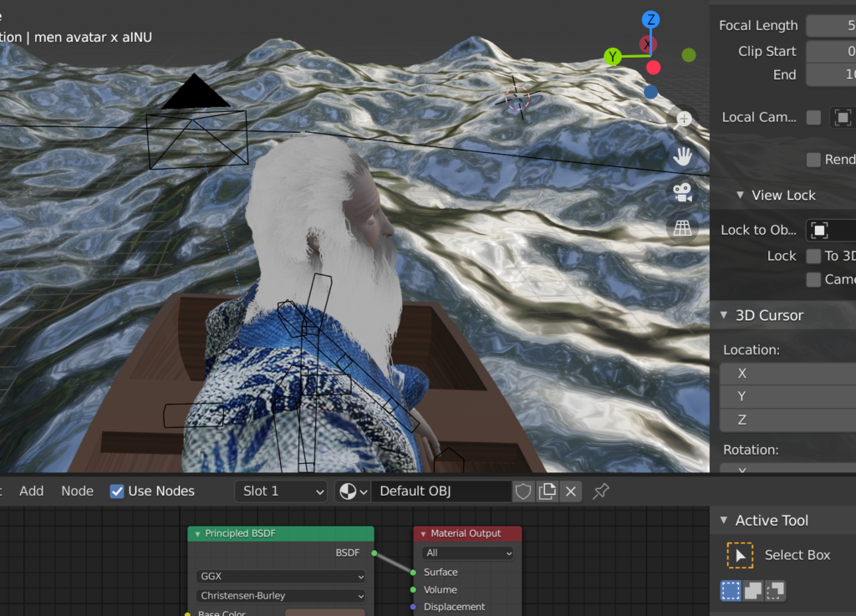Open the Node menu in node editor
The width and height of the screenshot is (856, 616).
(x=77, y=491)
